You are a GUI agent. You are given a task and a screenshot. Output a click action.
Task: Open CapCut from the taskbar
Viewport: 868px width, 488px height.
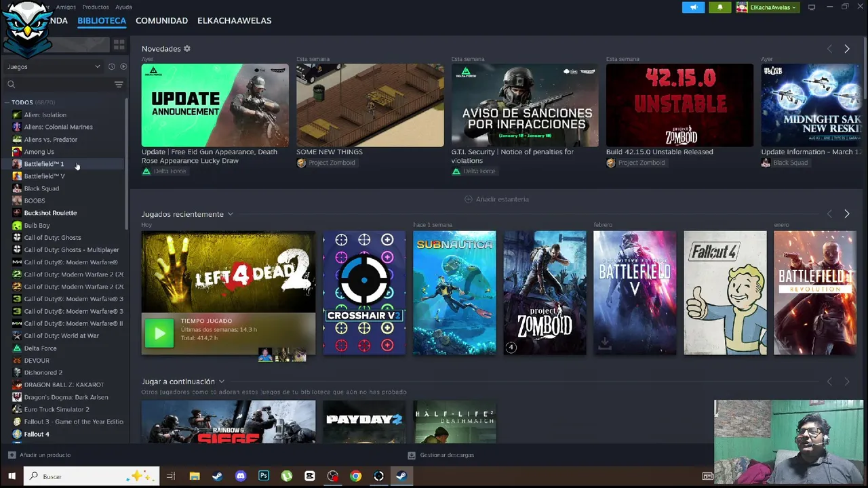point(310,476)
